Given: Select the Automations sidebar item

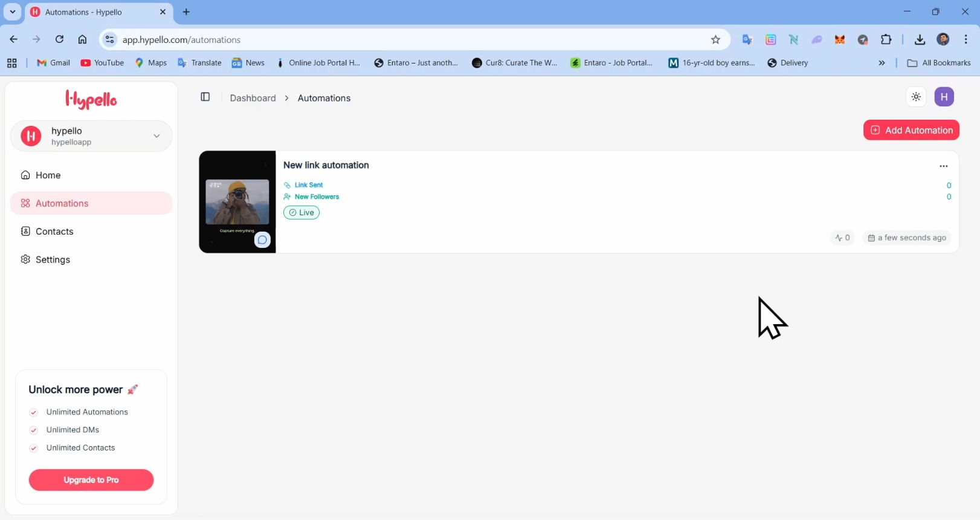Looking at the screenshot, I should coord(62,204).
